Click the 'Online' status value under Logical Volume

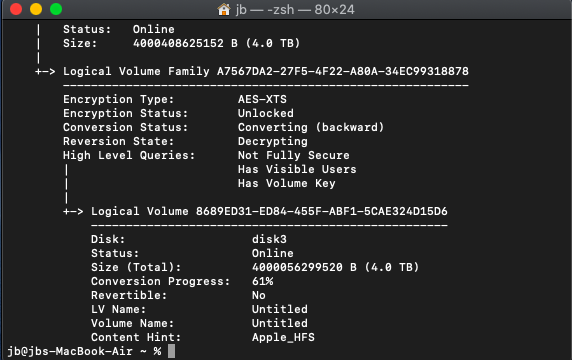(273, 253)
